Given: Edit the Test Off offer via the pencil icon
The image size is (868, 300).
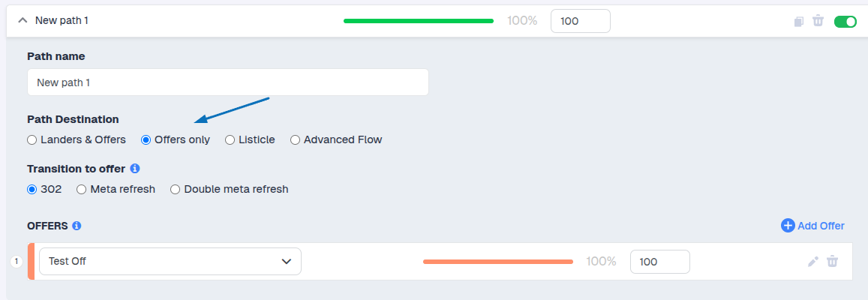Looking at the screenshot, I should [x=812, y=261].
